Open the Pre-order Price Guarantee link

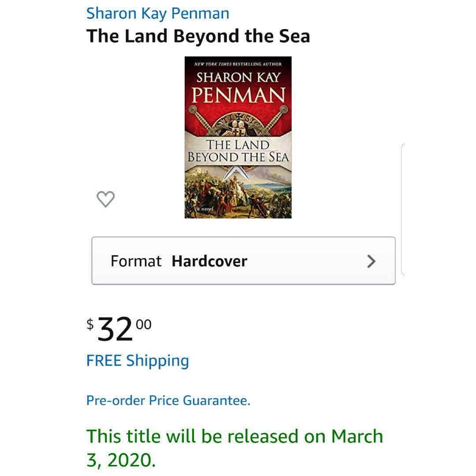[x=168, y=401]
